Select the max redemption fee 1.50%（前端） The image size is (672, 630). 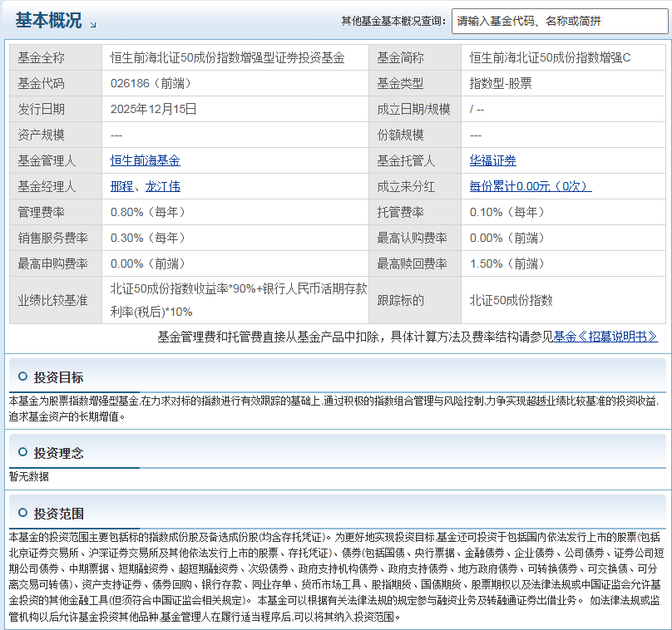507,263
